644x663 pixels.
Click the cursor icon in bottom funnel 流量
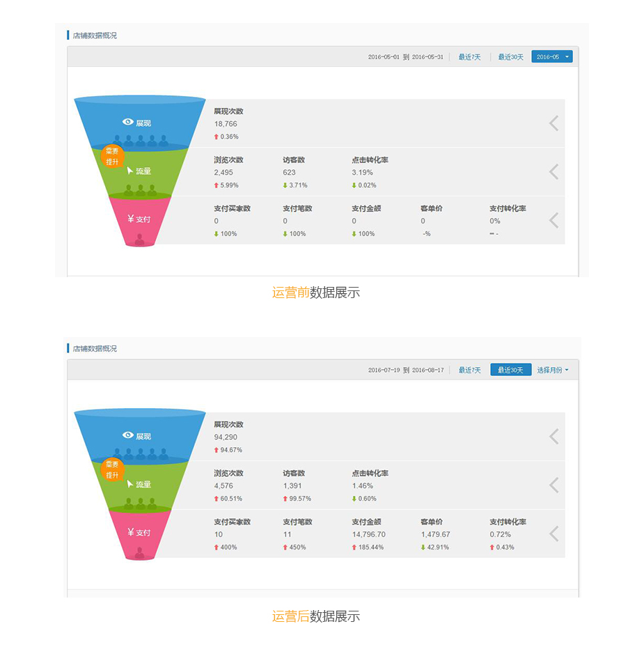tap(129, 484)
